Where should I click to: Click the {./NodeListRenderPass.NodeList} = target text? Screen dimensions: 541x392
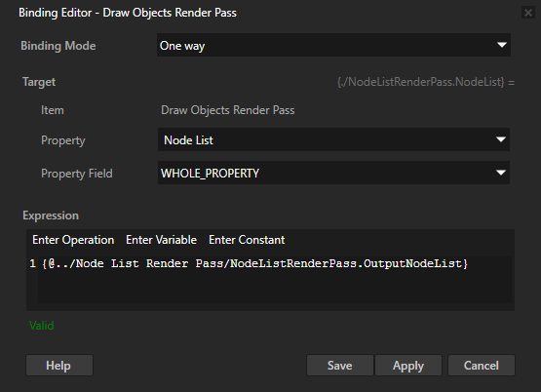[426, 82]
